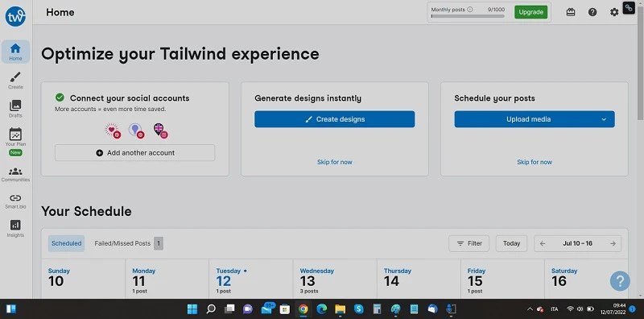The width and height of the screenshot is (644, 319).
Task: Click Skip for now under Schedule your posts
Action: coord(535,162)
